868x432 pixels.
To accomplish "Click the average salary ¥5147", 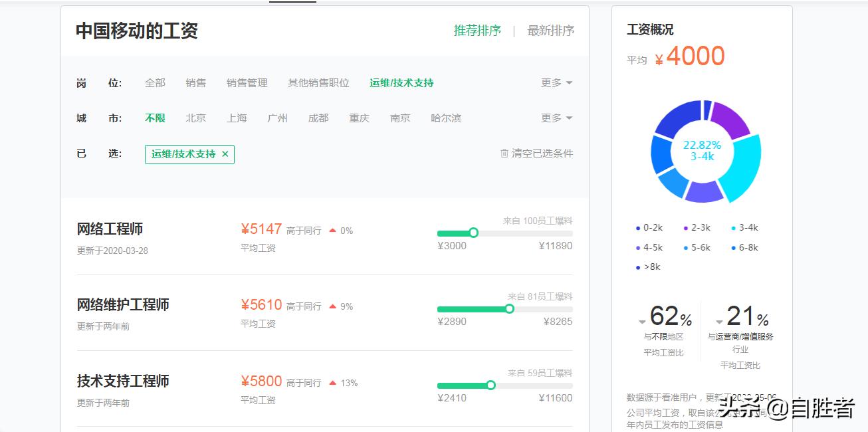I will tap(261, 229).
